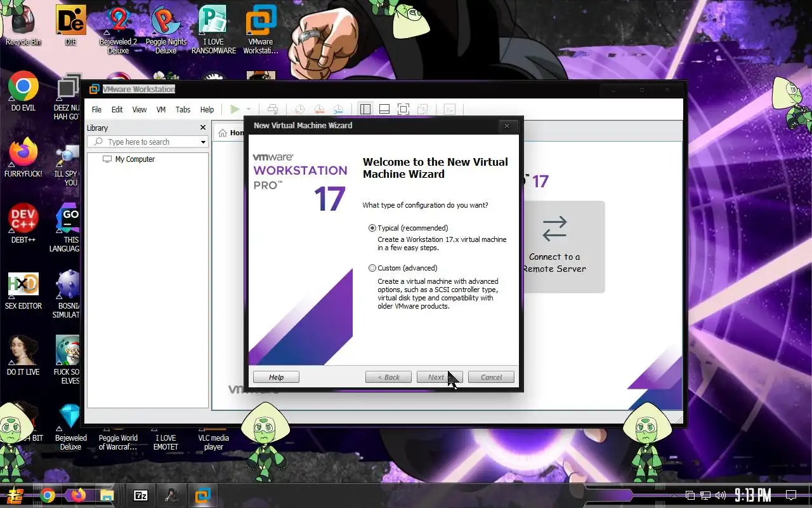Open the notification center icon
The width and height of the screenshot is (812, 508).
click(x=791, y=495)
